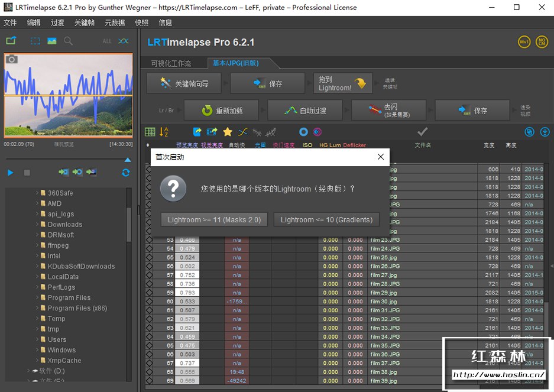
Task: Click the yellow-blue crossing curves toolbar icon
Action: [243, 132]
